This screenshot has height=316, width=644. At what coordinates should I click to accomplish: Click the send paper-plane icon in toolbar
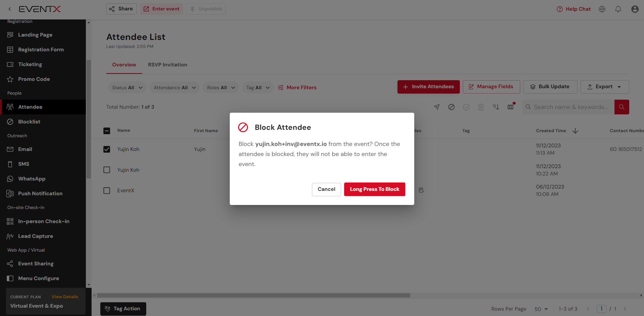click(x=437, y=107)
